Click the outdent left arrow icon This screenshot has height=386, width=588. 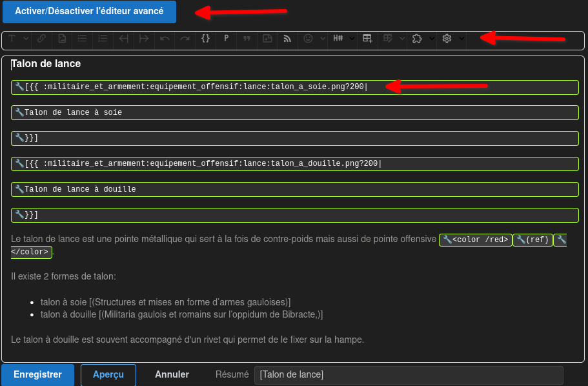click(x=123, y=38)
